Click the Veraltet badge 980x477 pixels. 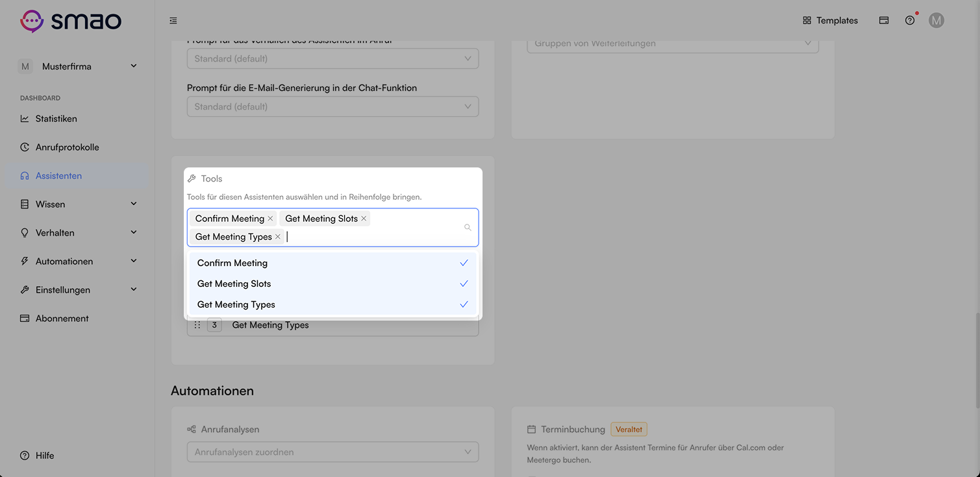click(629, 430)
